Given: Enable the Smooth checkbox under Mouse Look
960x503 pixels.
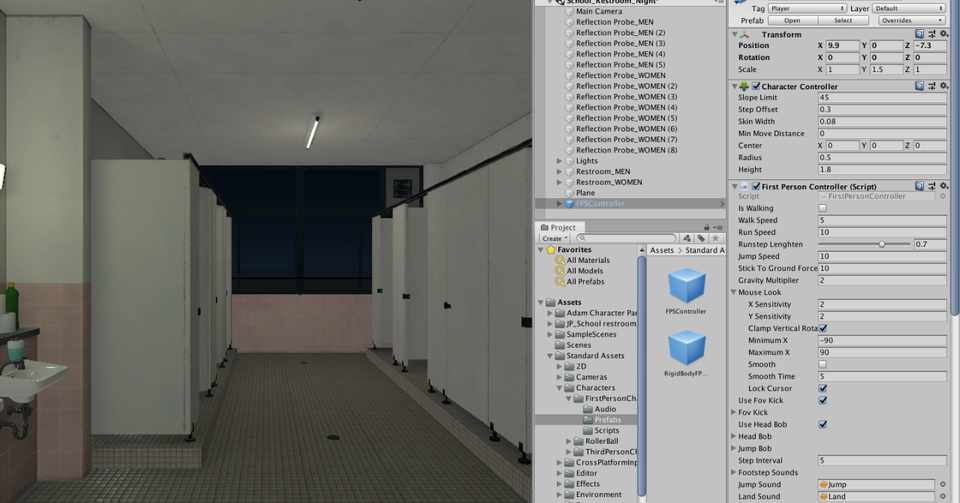Looking at the screenshot, I should coord(822,364).
